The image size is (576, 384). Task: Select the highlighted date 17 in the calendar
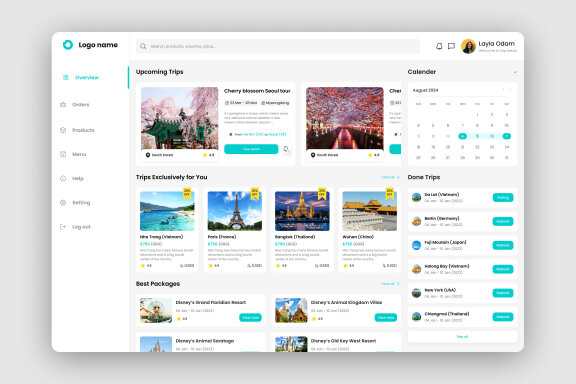pyautogui.click(x=507, y=136)
